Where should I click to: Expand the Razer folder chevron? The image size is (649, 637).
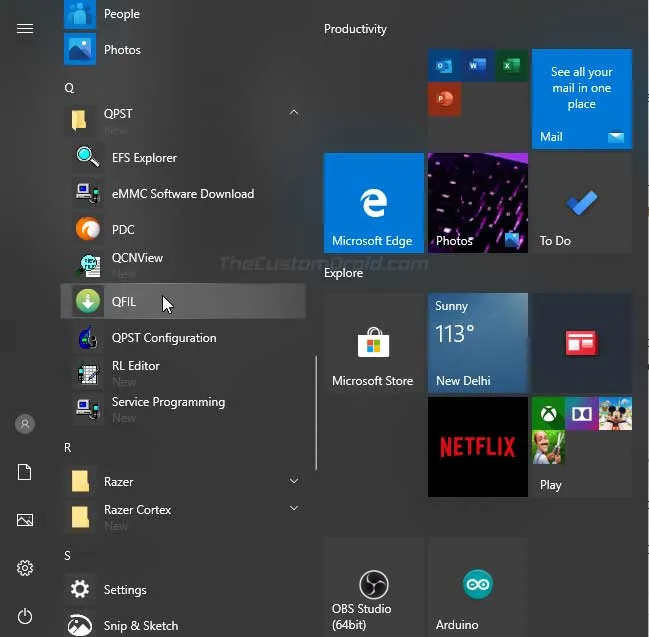pyautogui.click(x=294, y=481)
